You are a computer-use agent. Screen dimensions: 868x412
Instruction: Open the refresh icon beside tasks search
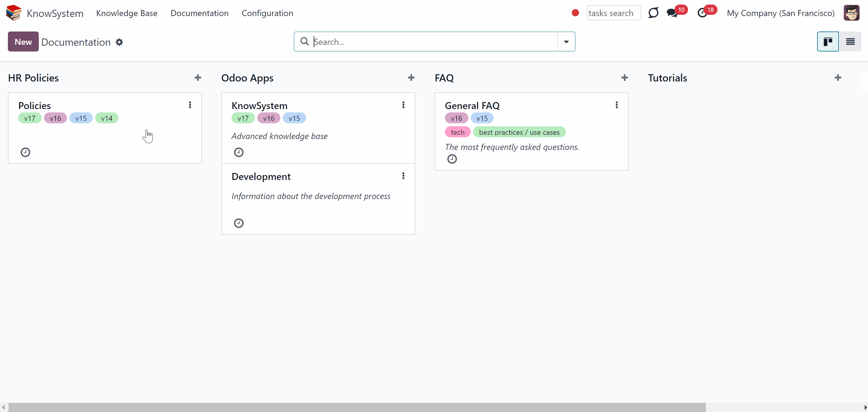[653, 13]
